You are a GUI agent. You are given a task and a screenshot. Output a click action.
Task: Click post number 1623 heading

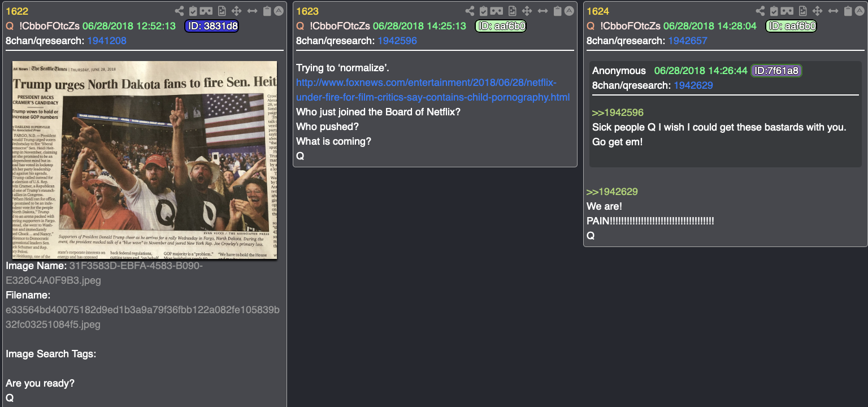click(x=307, y=11)
